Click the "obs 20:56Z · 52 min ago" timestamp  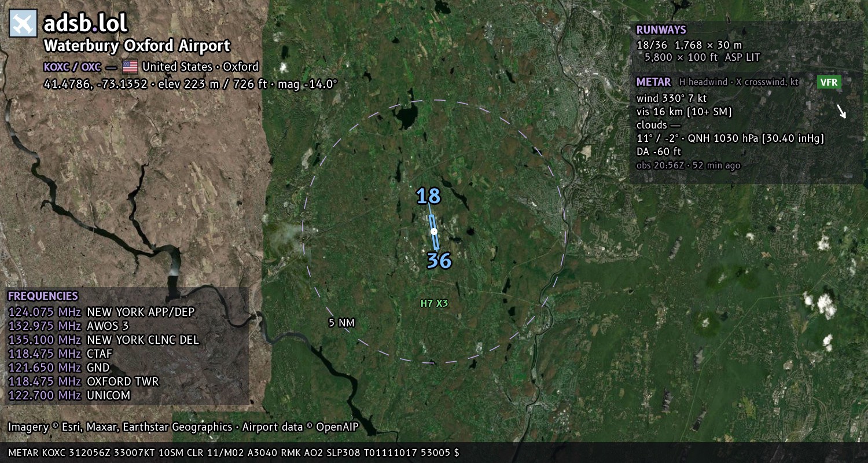(688, 166)
